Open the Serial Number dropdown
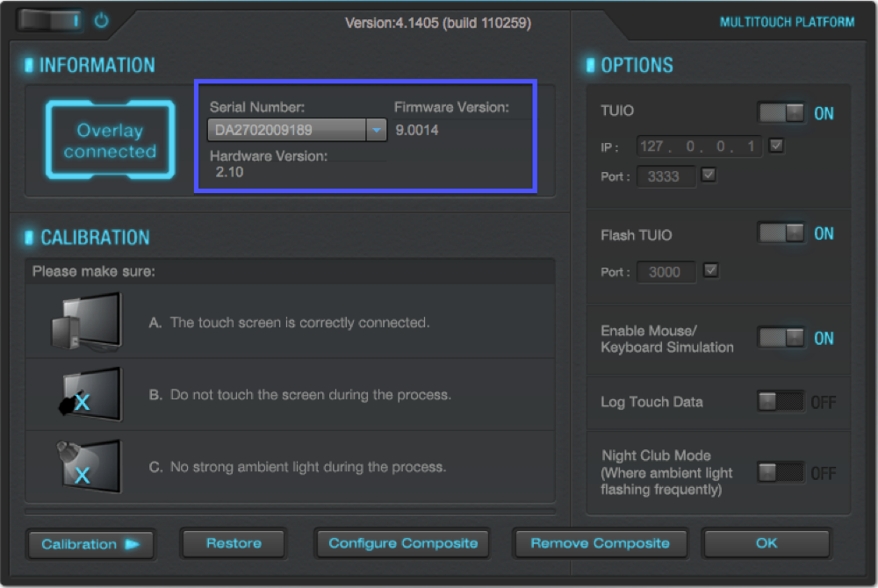The image size is (878, 588). click(376, 131)
